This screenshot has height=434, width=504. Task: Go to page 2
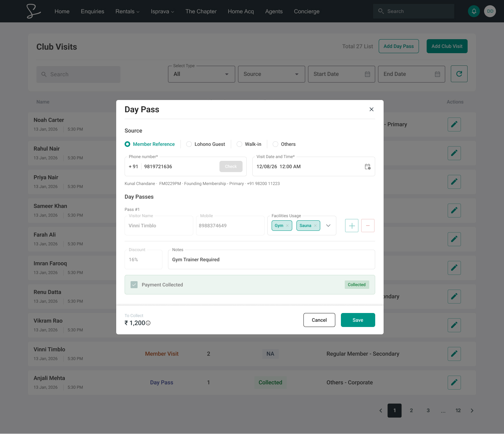411,411
